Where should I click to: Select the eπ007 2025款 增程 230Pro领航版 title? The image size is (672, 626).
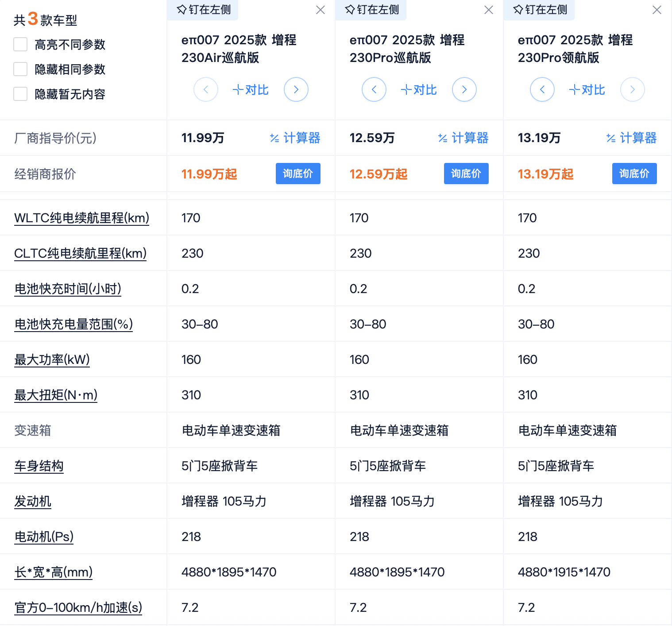pyautogui.click(x=575, y=49)
